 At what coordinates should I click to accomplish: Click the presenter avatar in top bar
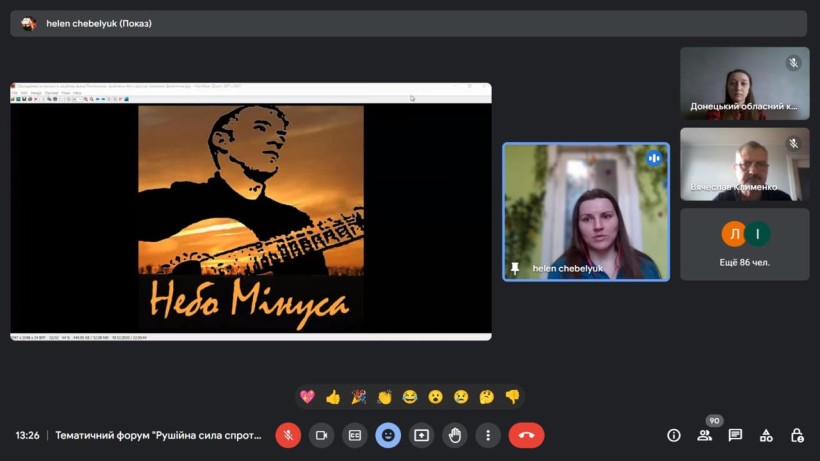point(29,24)
